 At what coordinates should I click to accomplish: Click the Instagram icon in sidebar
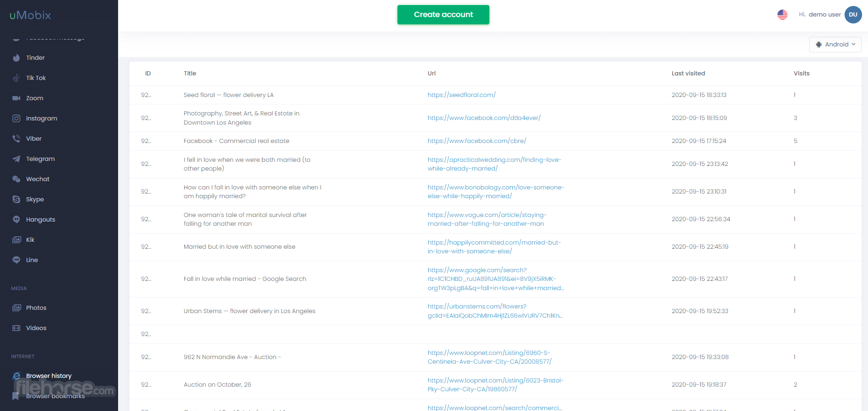(x=17, y=119)
